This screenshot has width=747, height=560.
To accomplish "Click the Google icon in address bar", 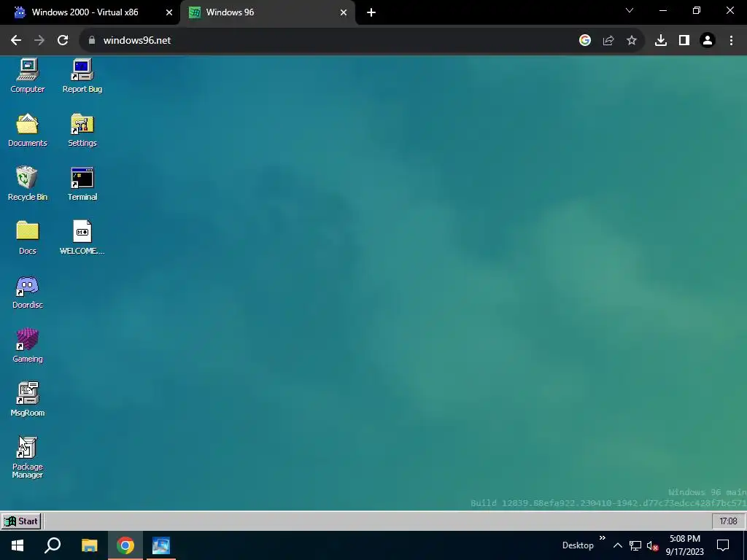I will tap(585, 41).
